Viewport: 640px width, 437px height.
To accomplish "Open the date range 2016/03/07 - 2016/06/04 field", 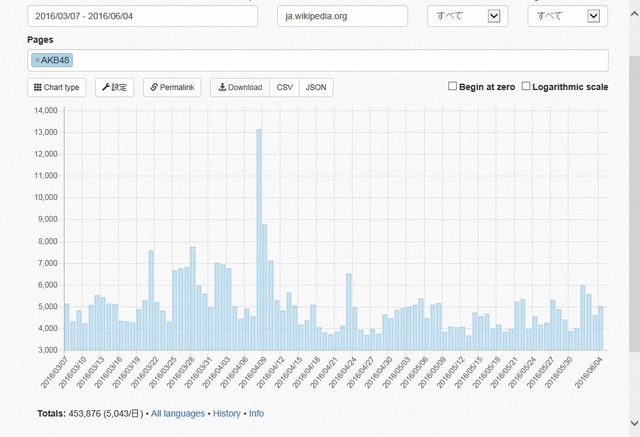I will [142, 16].
